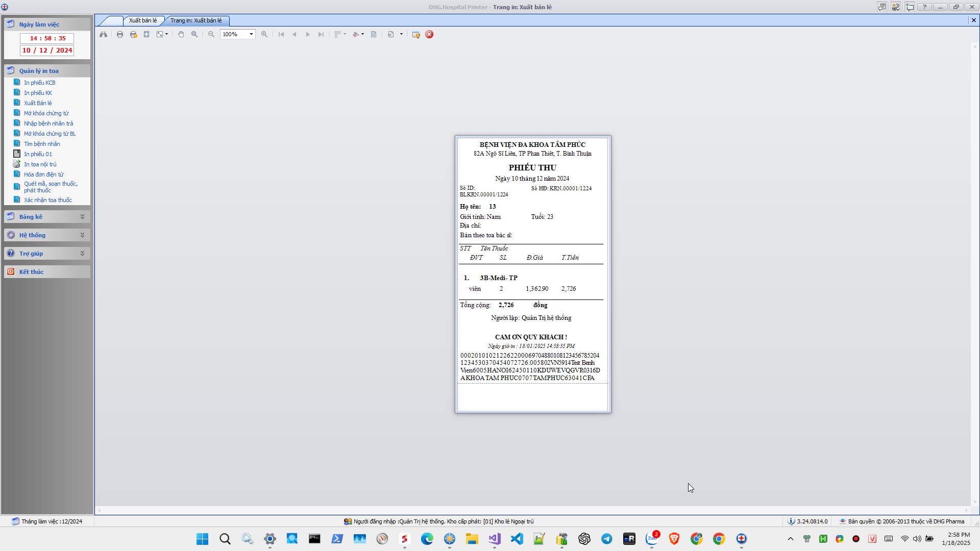The height and width of the screenshot is (551, 980).
Task: Click the red close preview icon
Action: tap(429, 34)
